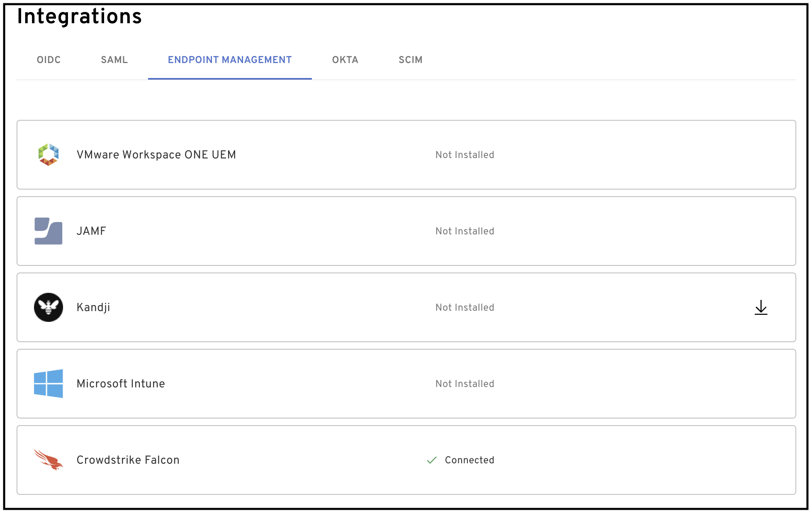Click the Crowdstrike Falcon bird logo
Image resolution: width=812 pixels, height=511 pixels.
coord(48,460)
